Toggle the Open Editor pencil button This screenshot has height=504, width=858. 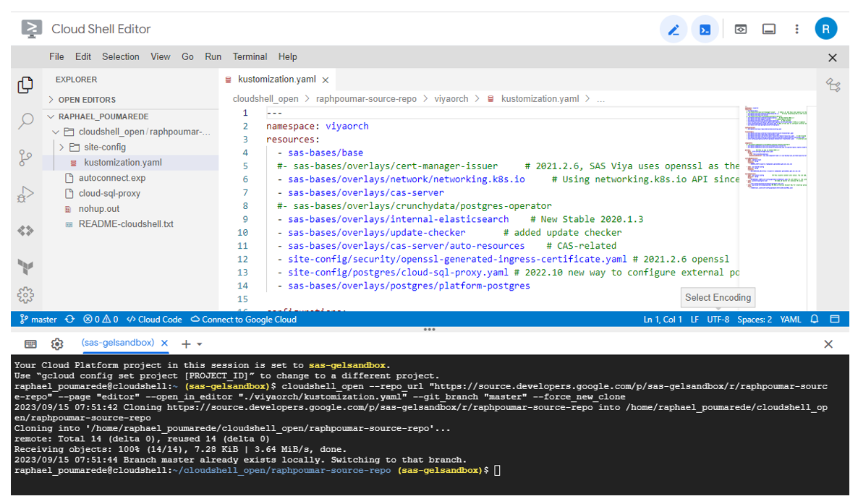coord(673,28)
